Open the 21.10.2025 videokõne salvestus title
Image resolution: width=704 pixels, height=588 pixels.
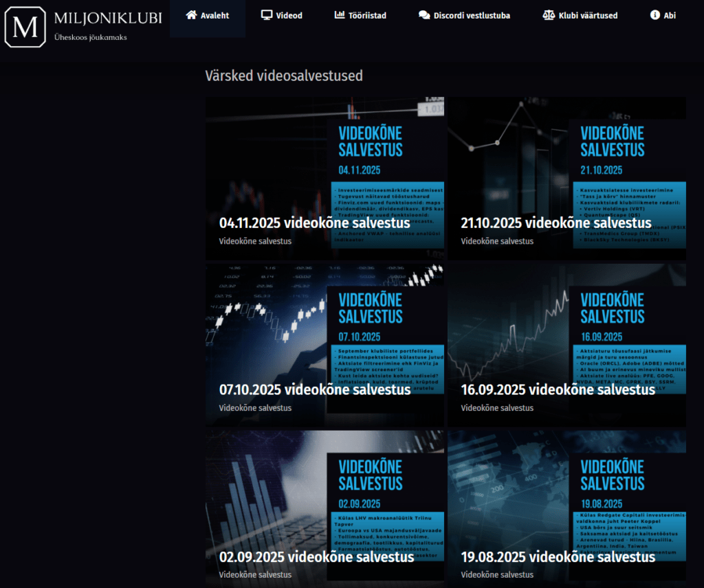pyautogui.click(x=555, y=223)
